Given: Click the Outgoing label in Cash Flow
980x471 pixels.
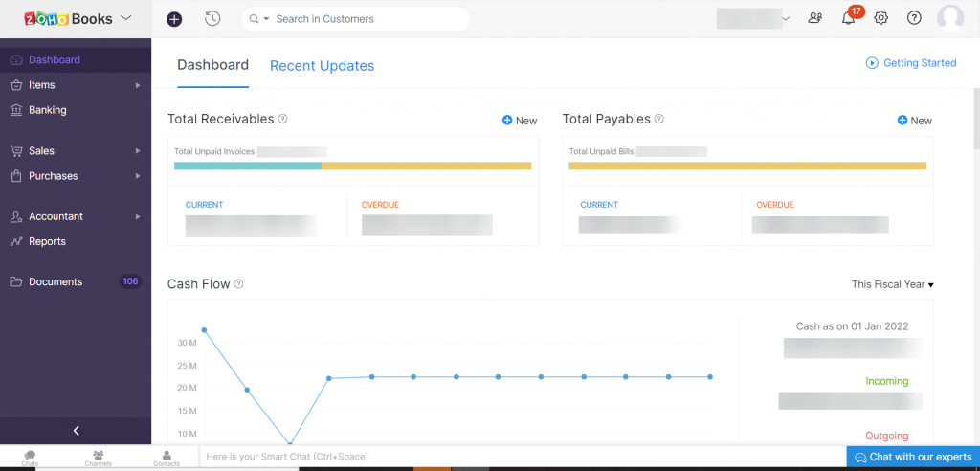Looking at the screenshot, I should [x=887, y=436].
